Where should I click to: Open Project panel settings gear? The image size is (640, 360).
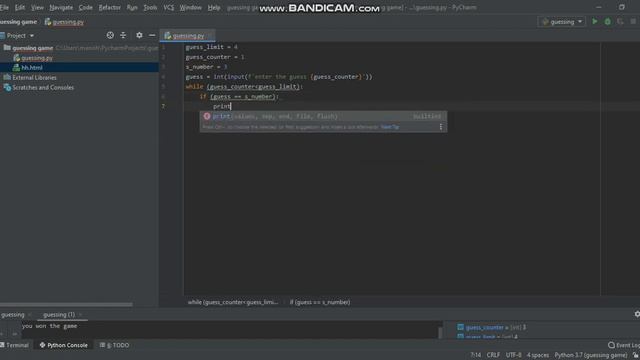[139, 36]
